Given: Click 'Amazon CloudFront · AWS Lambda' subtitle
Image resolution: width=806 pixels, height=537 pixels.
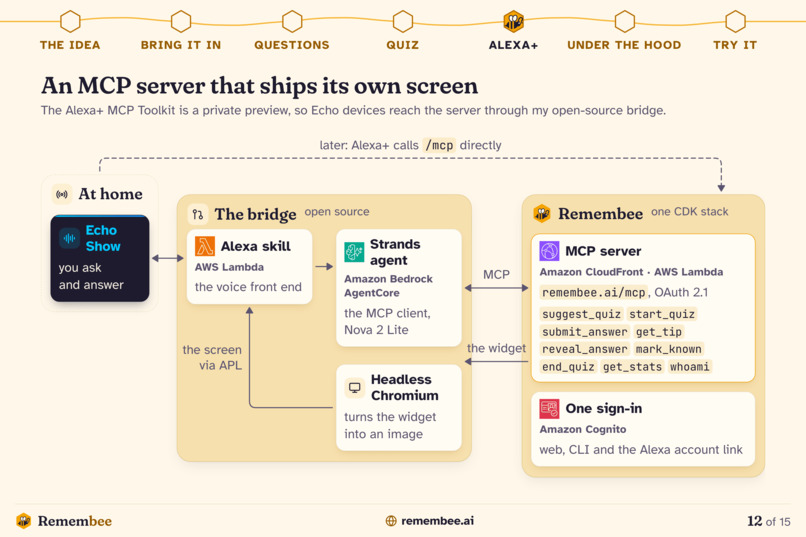Looking at the screenshot, I should (x=631, y=272).
